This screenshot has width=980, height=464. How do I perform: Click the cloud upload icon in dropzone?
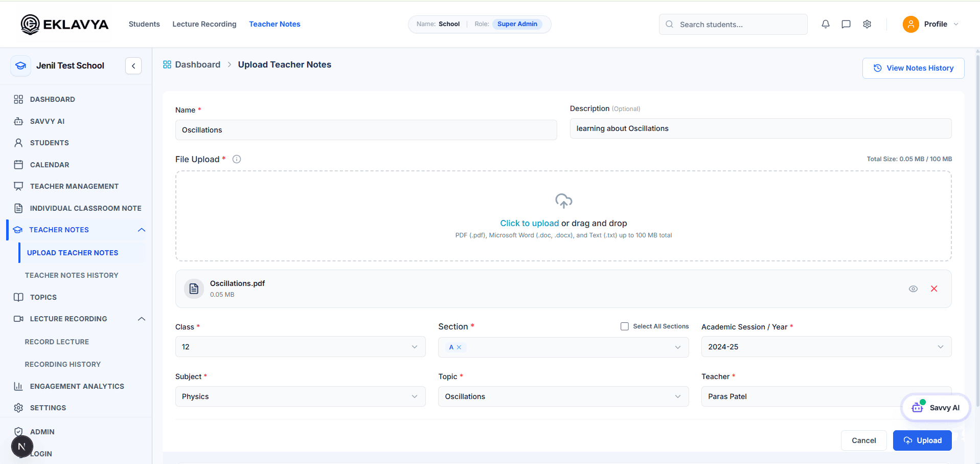pos(563,201)
